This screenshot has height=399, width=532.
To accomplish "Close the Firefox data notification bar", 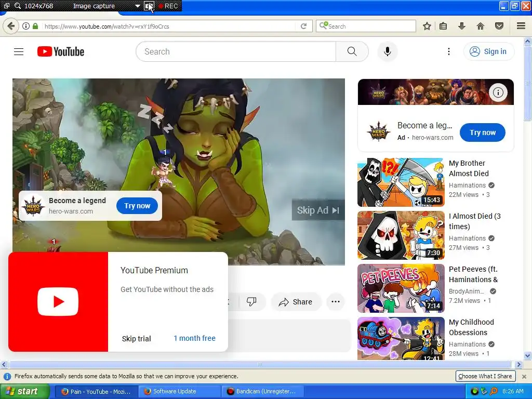I will [x=524, y=376].
